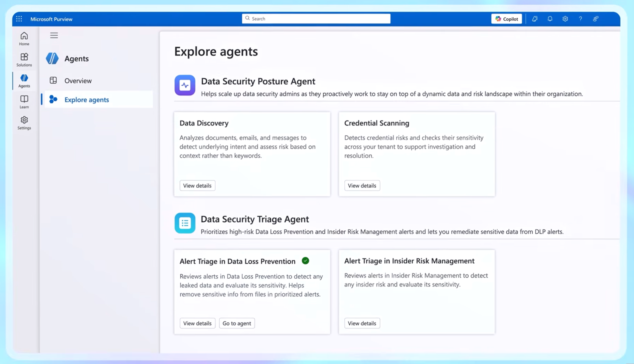This screenshot has height=364, width=634.
Task: Click the green check status badge
Action: coord(305,261)
